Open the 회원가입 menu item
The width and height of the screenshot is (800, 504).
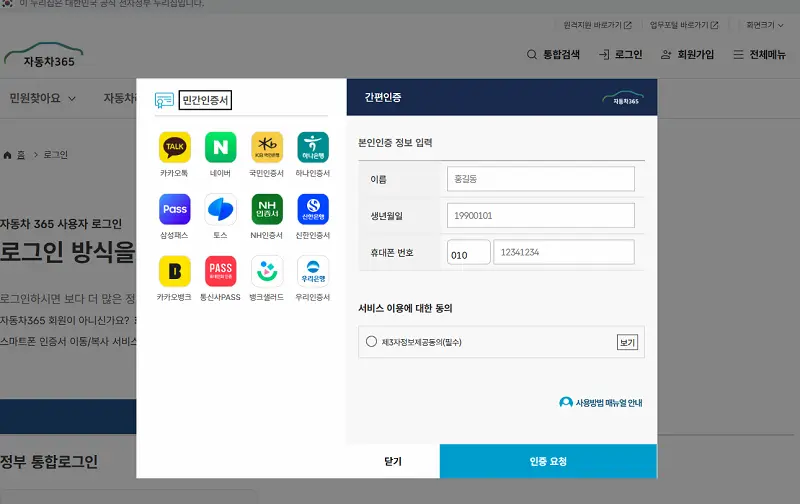(x=687, y=55)
